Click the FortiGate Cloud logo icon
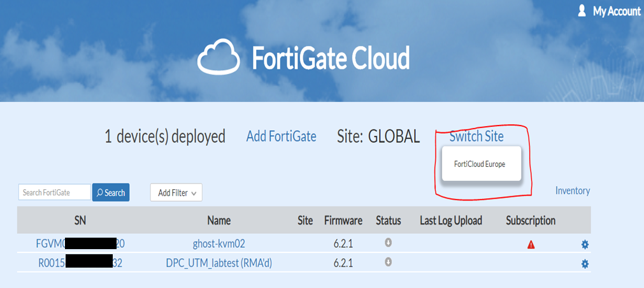The width and height of the screenshot is (644, 288). pyautogui.click(x=220, y=58)
